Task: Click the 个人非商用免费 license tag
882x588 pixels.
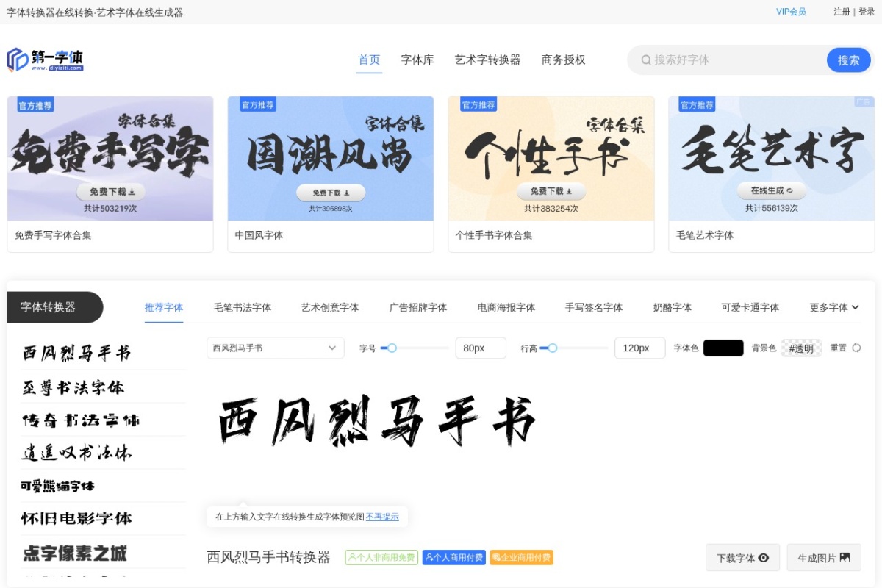Action: pyautogui.click(x=381, y=558)
